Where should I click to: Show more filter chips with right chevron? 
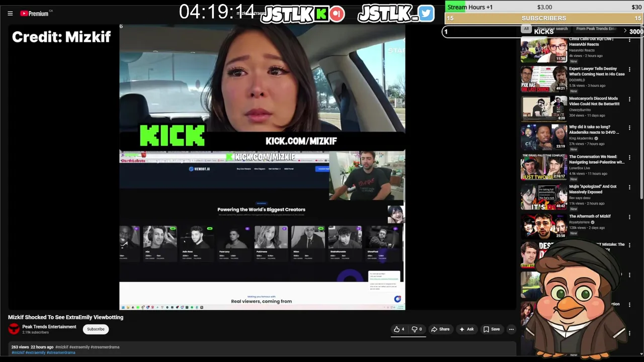[x=625, y=31]
